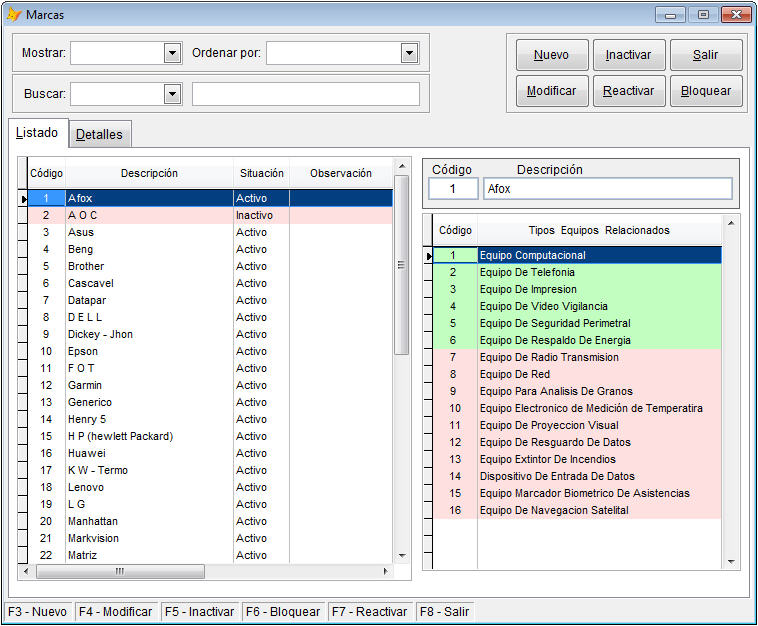Click Tipos Equipos Relacionados column header

[599, 230]
